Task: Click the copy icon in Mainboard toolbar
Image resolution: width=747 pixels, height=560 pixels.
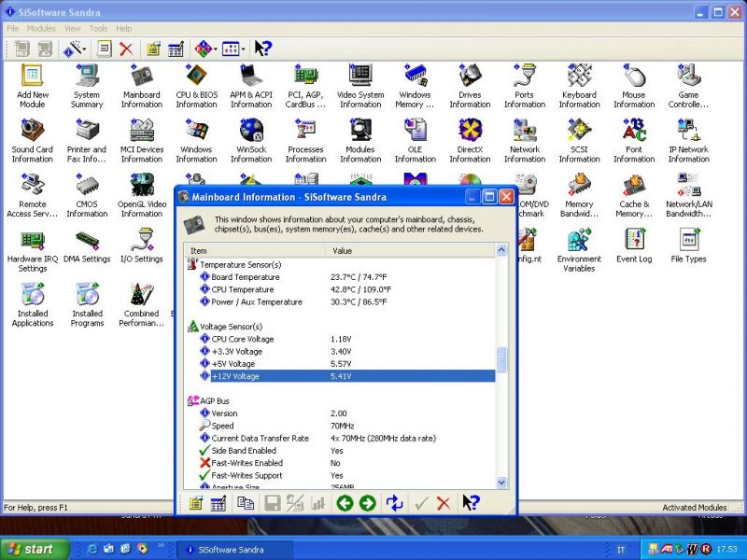Action: pyautogui.click(x=246, y=503)
